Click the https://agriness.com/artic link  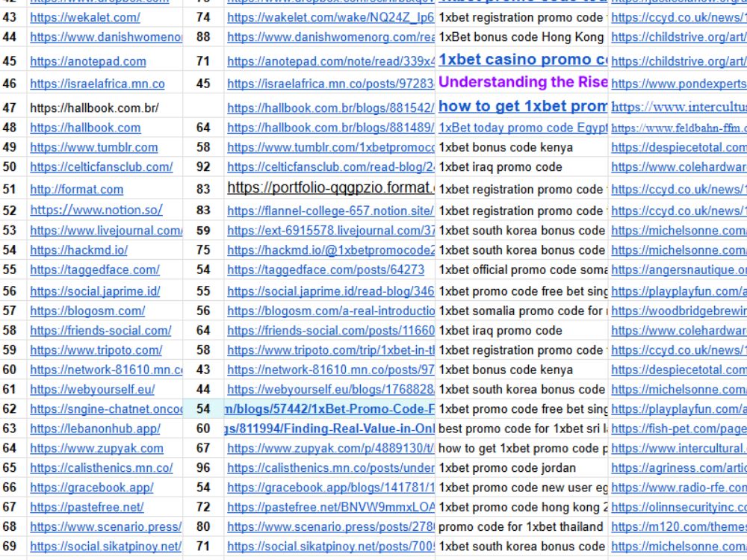tap(679, 468)
